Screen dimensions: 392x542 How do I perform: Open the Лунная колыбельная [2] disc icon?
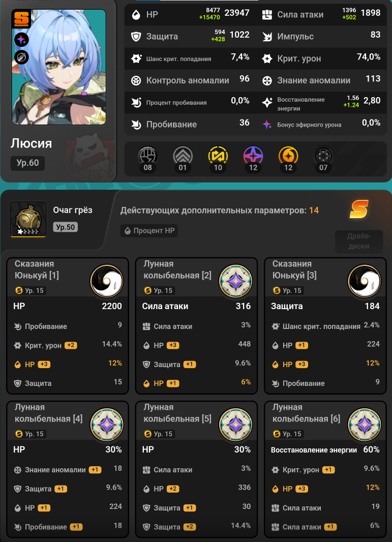236,281
